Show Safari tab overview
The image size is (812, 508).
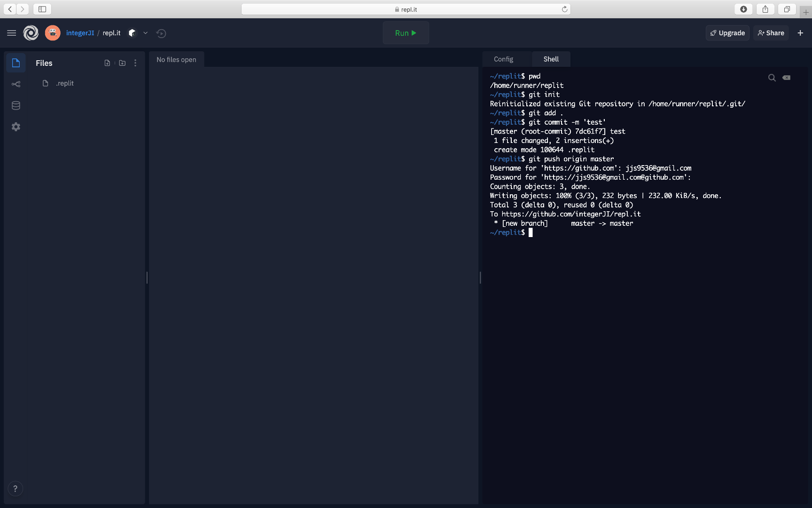coord(787,9)
